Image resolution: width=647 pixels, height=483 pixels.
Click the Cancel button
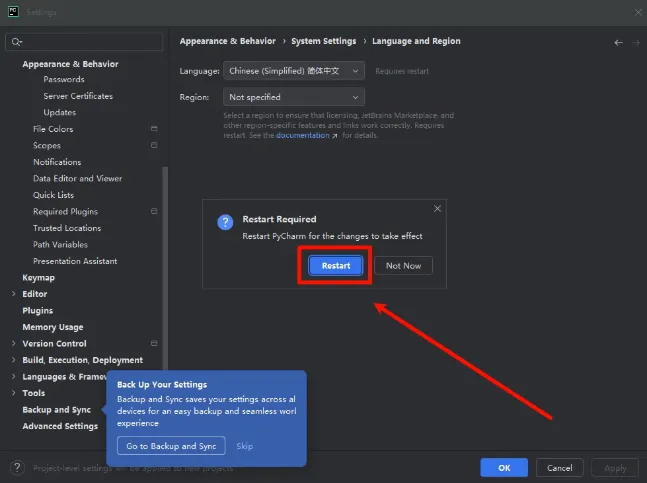[560, 468]
